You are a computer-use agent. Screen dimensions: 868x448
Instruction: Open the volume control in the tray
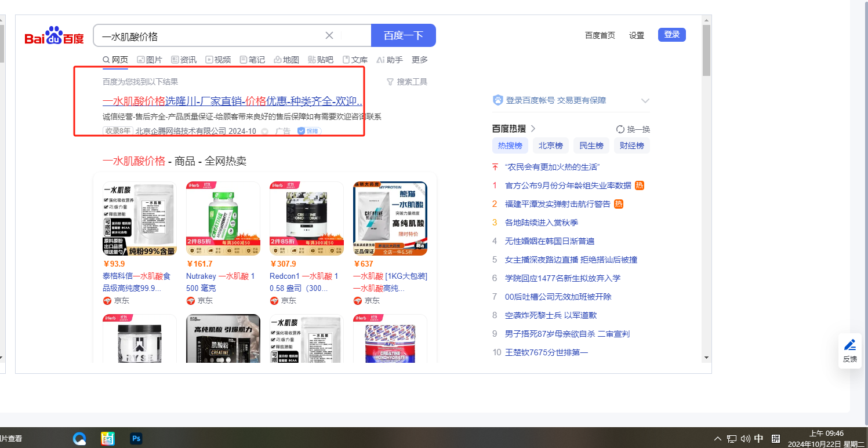coord(745,439)
